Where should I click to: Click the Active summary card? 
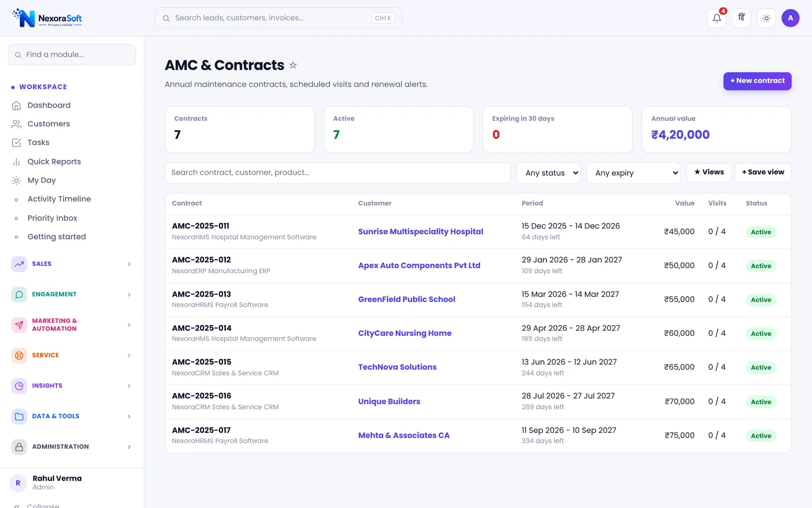[398, 130]
